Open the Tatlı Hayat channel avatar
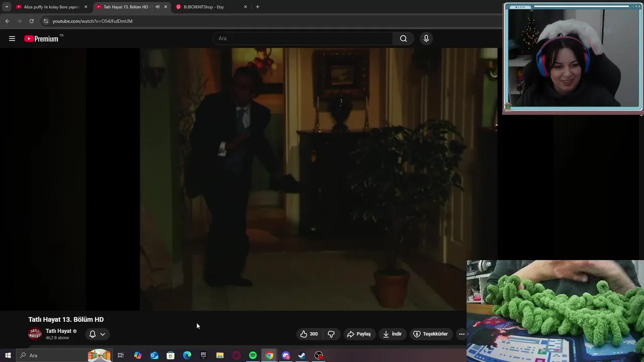644x362 pixels. tap(35, 334)
